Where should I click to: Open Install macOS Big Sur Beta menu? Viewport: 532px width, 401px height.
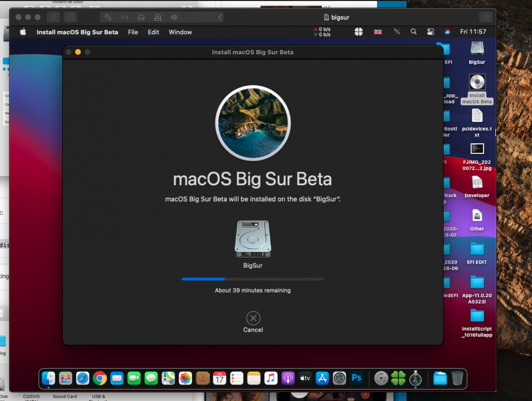pos(77,32)
